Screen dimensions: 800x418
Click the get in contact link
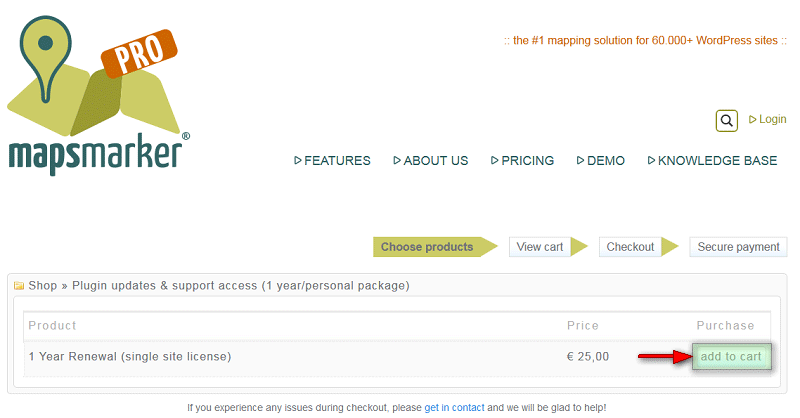click(454, 408)
